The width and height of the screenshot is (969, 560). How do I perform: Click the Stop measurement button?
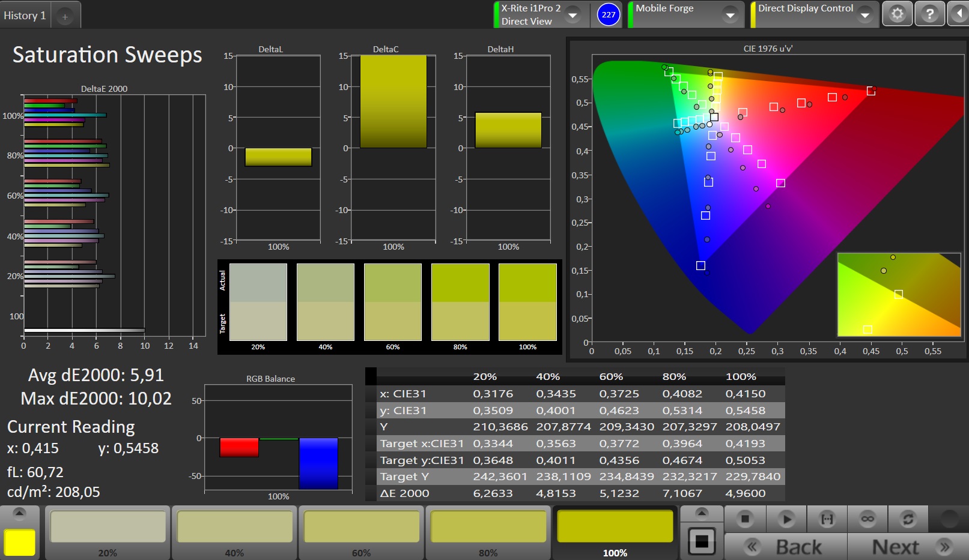click(x=745, y=519)
